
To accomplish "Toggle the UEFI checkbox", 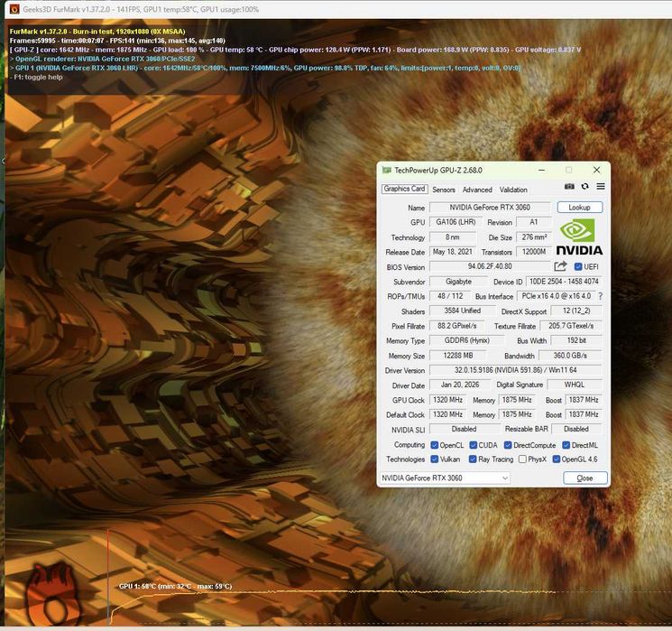I will pyautogui.click(x=578, y=267).
